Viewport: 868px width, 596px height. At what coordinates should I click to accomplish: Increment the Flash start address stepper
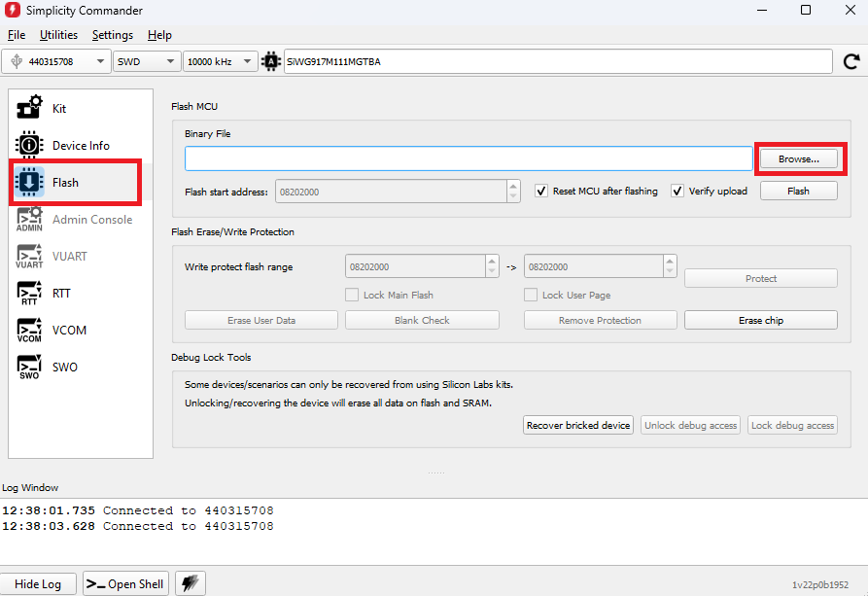513,187
